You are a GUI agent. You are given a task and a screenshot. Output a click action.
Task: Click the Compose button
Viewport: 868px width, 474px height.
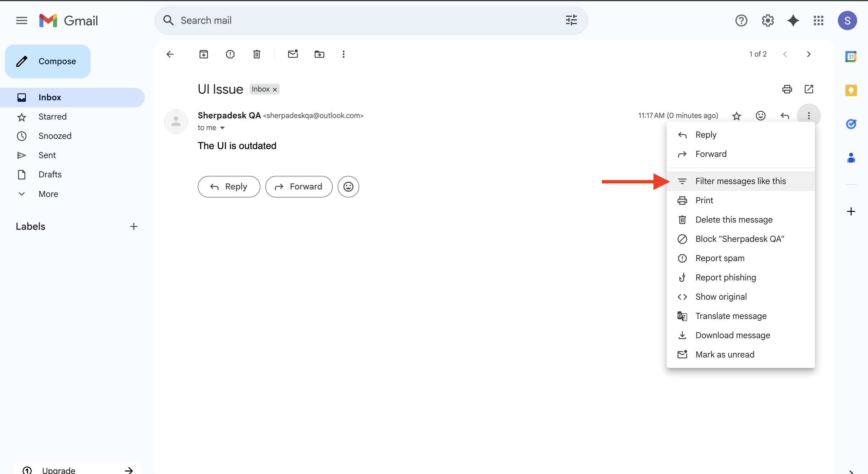click(48, 61)
